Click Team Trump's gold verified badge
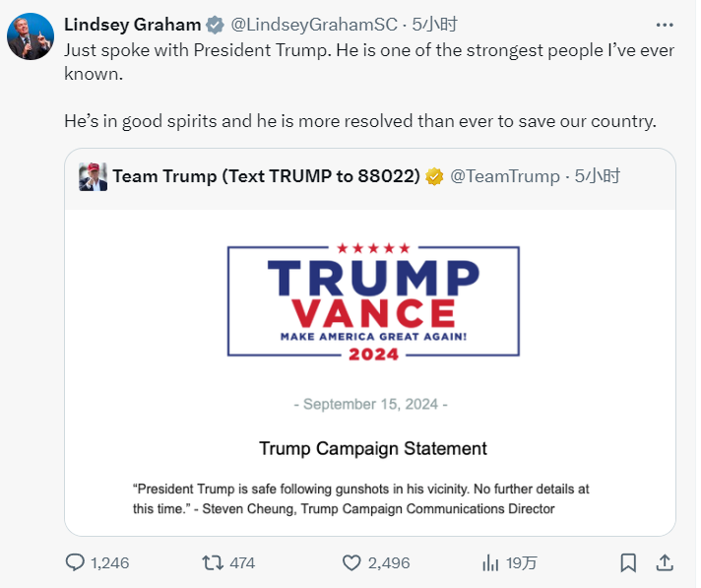The height and width of the screenshot is (588, 701). point(433,176)
